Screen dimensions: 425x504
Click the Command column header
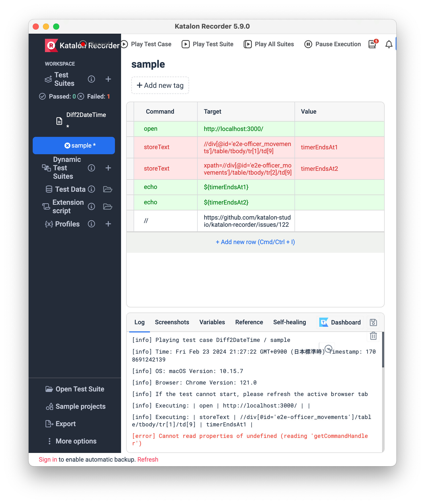point(166,112)
